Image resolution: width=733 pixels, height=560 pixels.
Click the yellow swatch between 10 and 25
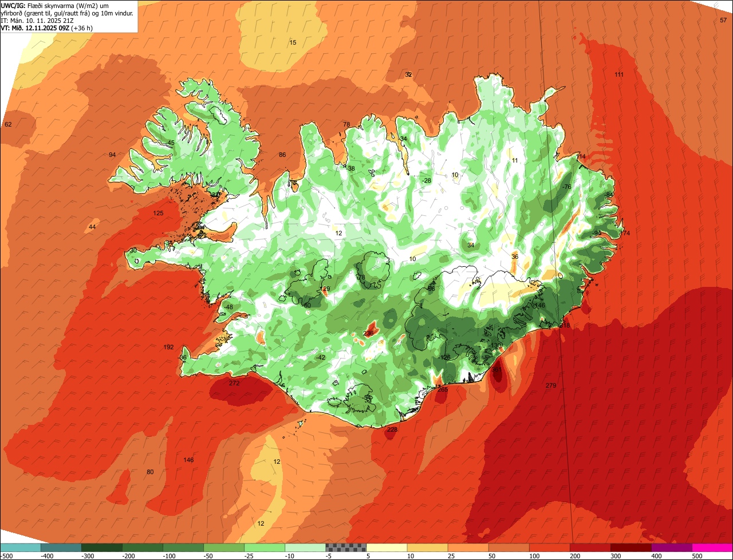coord(427,547)
